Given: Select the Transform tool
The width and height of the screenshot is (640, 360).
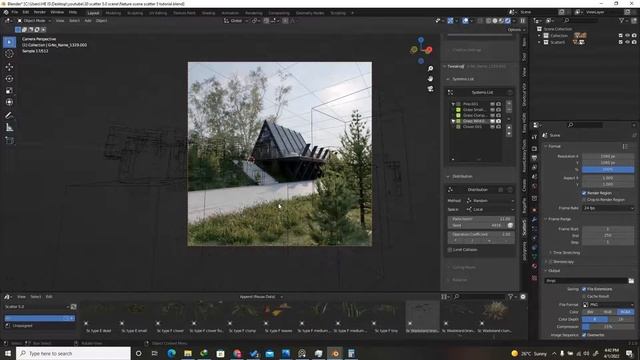Looking at the screenshot, I should (x=9, y=102).
